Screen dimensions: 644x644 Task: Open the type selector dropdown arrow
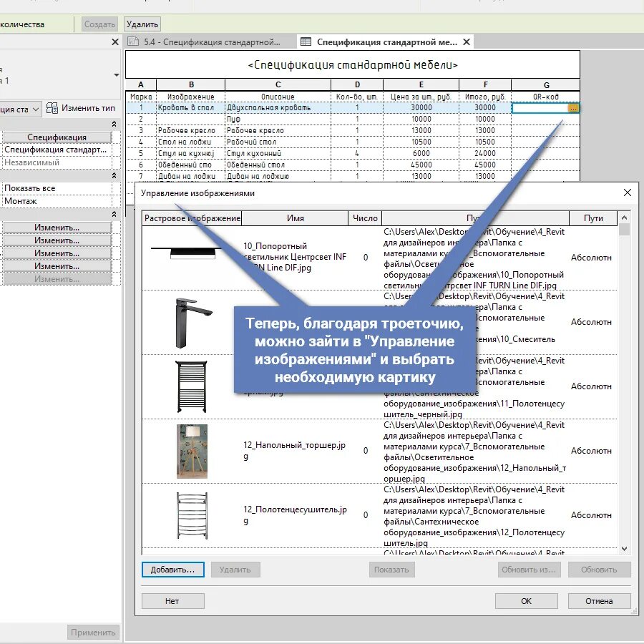(117, 74)
